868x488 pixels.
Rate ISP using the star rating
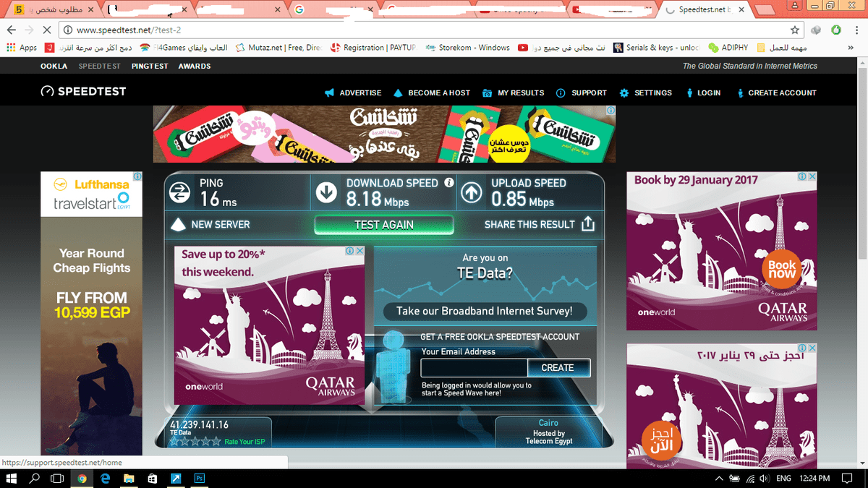[x=195, y=441]
